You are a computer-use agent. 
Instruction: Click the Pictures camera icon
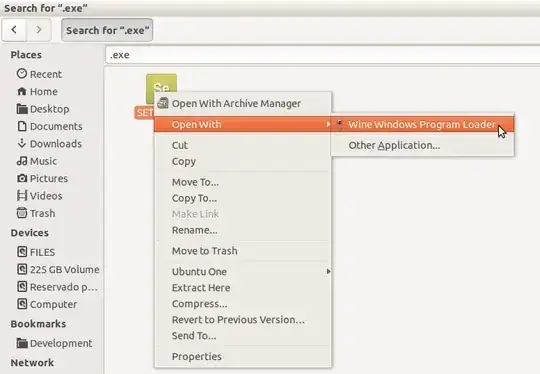tap(22, 178)
